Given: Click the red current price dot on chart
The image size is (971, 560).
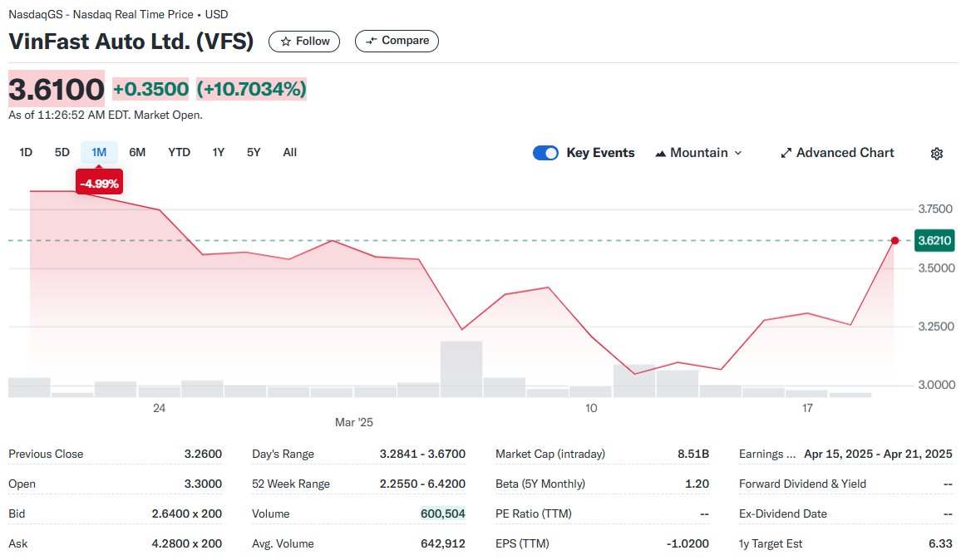Looking at the screenshot, I should (895, 240).
